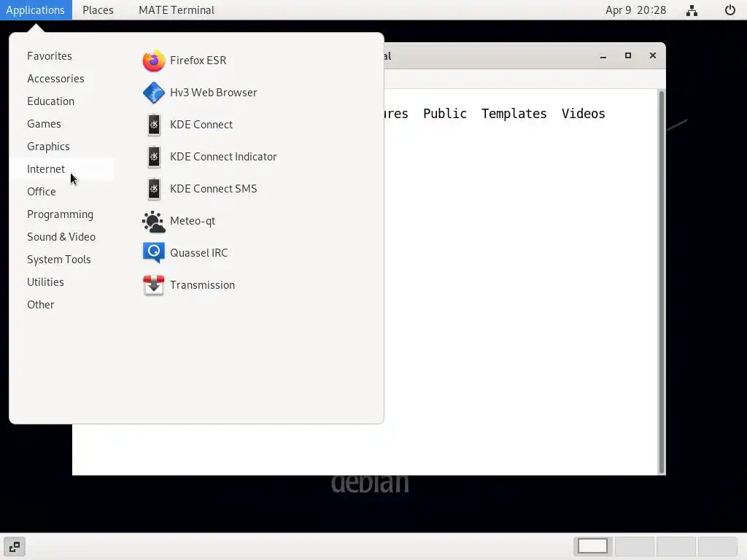
Task: Switch to the second workspace
Action: pyautogui.click(x=634, y=546)
